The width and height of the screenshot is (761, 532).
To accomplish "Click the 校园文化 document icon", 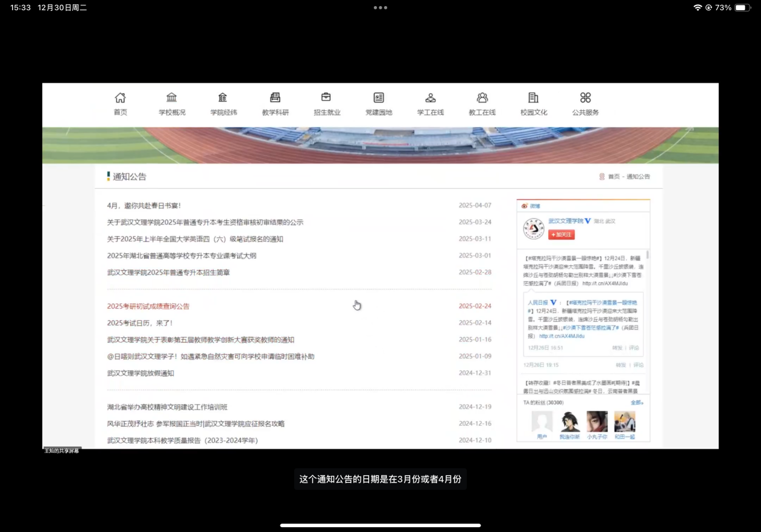I will [534, 98].
